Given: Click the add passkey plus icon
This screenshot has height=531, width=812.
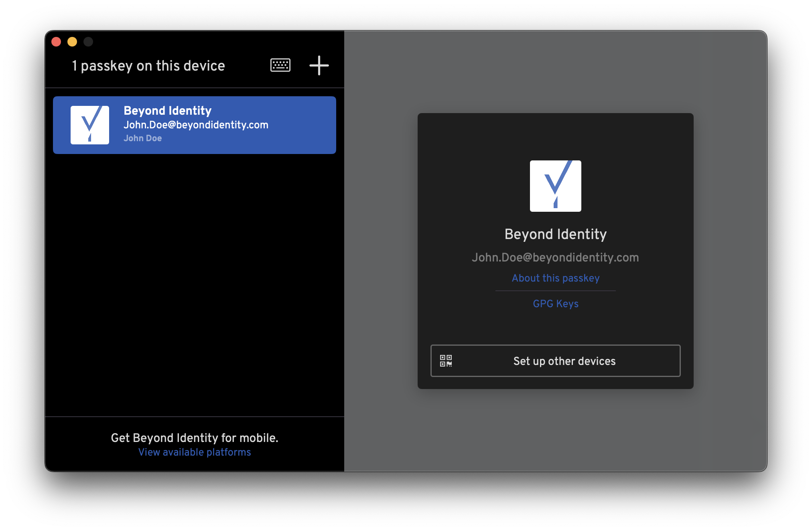Looking at the screenshot, I should tap(319, 65).
